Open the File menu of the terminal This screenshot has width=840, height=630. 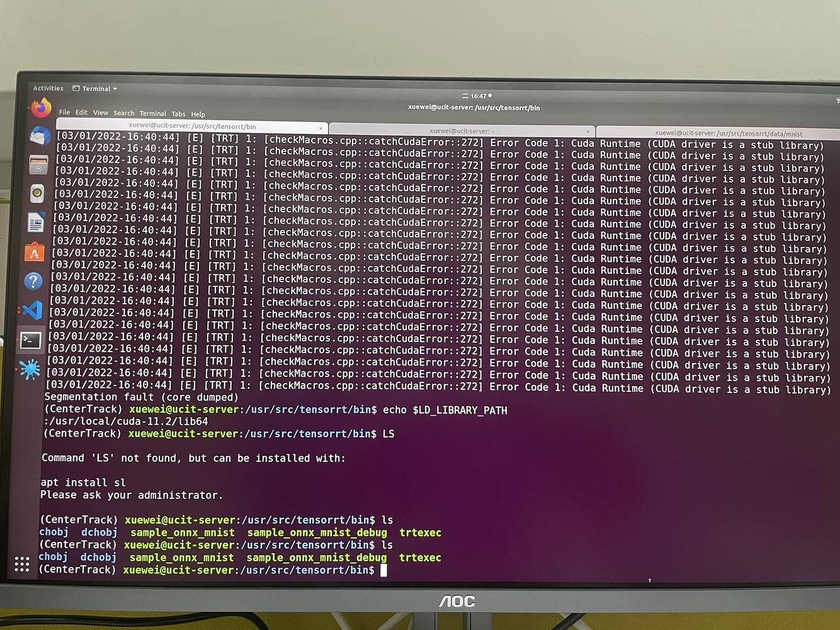coord(64,113)
